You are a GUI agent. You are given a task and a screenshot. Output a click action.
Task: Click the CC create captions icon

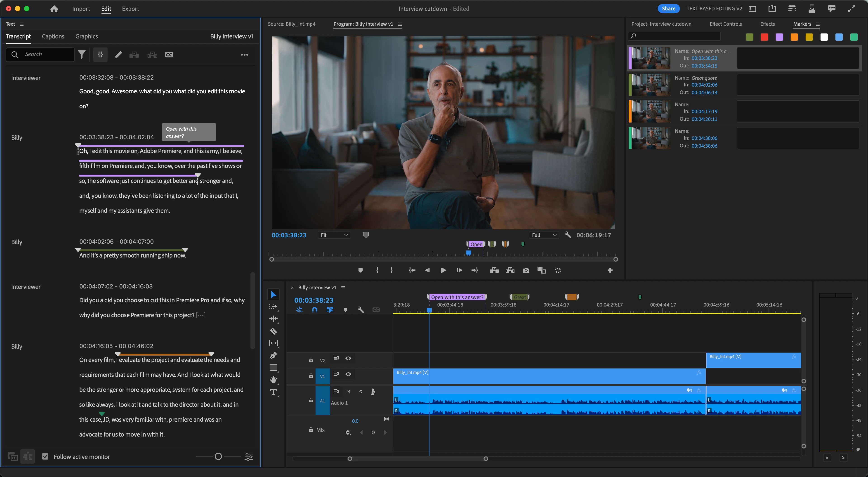pyautogui.click(x=169, y=55)
